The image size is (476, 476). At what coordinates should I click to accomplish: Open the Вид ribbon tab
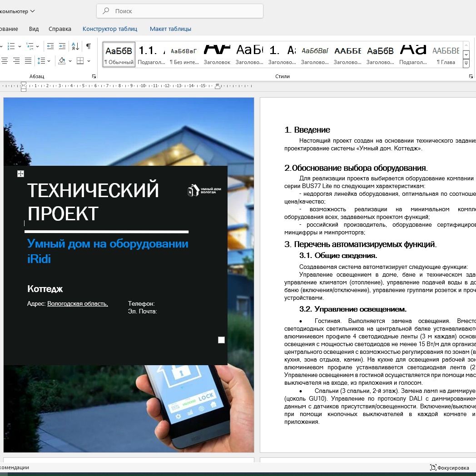point(34,29)
